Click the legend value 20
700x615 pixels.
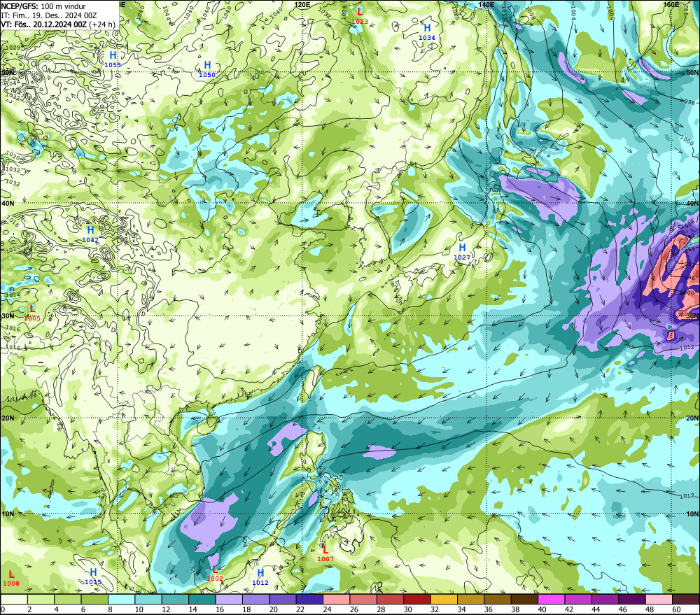[x=274, y=609]
